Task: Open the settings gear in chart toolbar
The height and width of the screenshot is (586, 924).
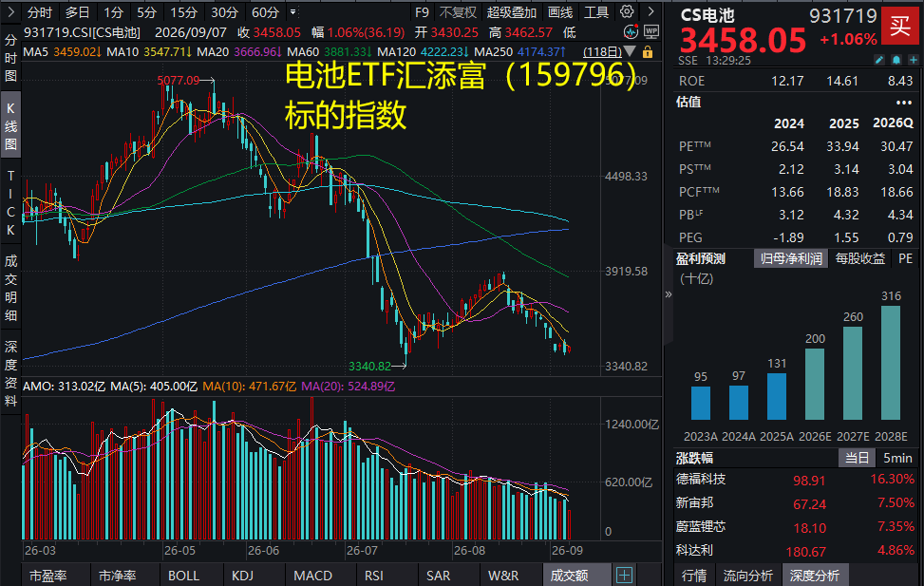Action: point(627,11)
